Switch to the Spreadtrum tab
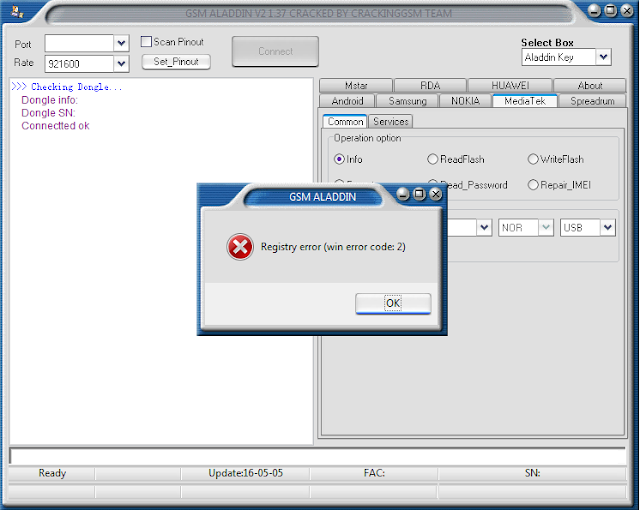The height and width of the screenshot is (510, 640). point(592,101)
